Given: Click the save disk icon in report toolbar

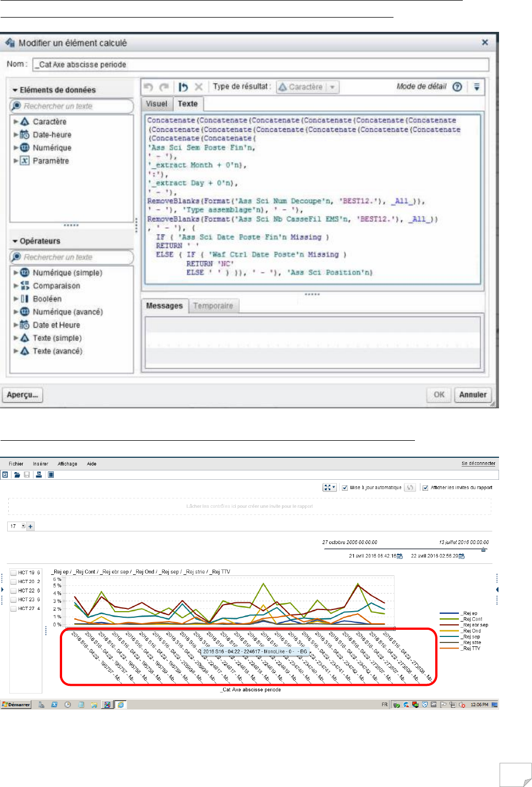Looking at the screenshot, I should coord(27,475).
